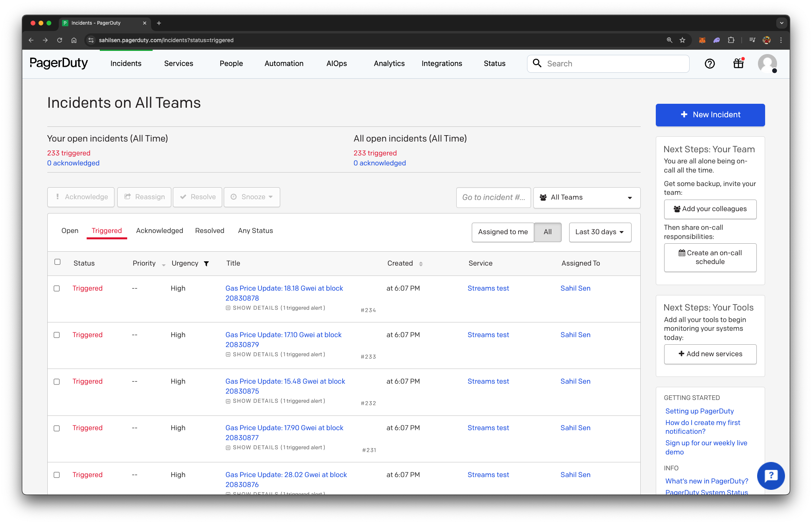
Task: Reload the page
Action: pos(60,40)
